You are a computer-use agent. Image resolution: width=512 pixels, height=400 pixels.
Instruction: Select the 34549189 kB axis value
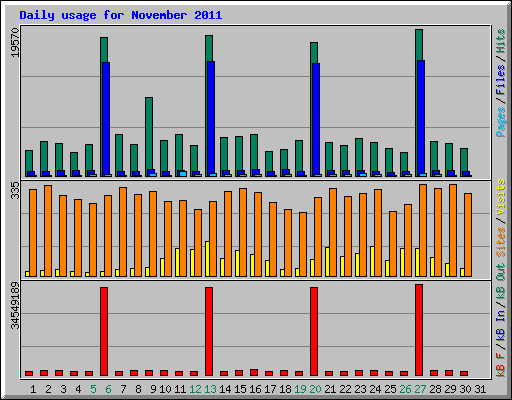tap(15, 305)
